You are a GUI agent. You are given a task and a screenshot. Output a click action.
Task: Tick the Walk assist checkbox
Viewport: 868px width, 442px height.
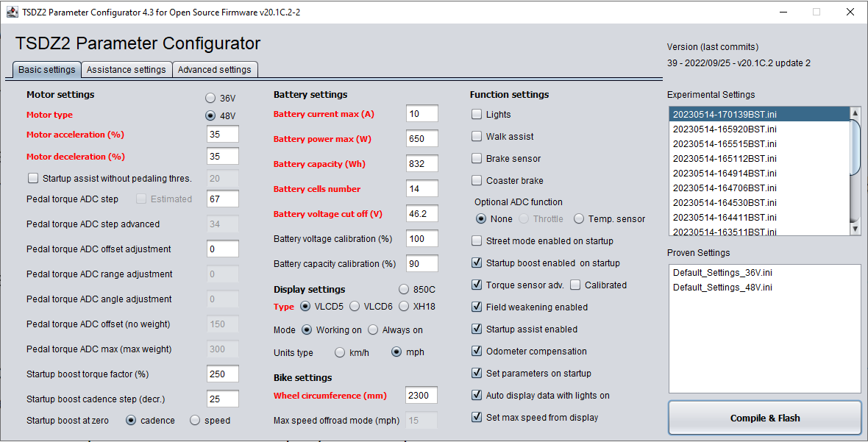pyautogui.click(x=477, y=136)
